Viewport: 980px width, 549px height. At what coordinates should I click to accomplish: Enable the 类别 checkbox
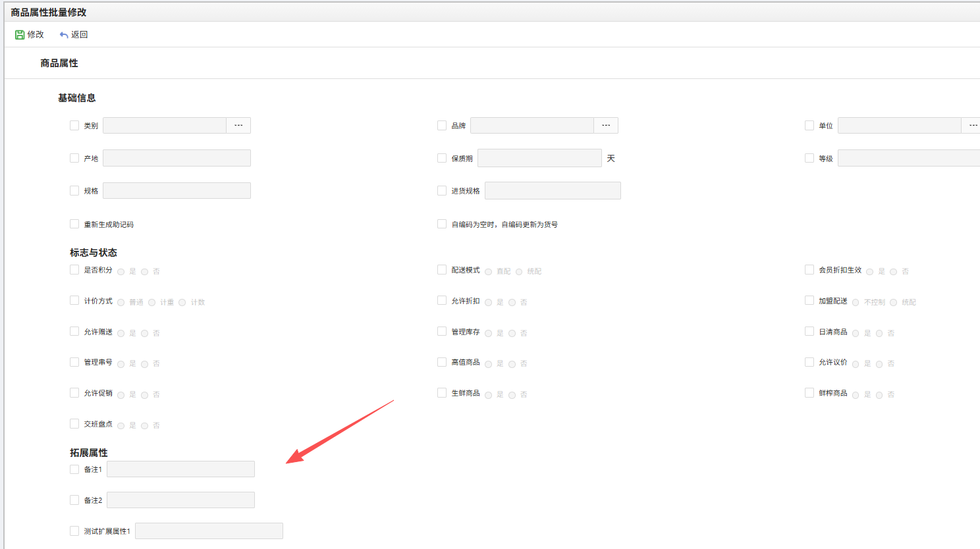click(74, 125)
